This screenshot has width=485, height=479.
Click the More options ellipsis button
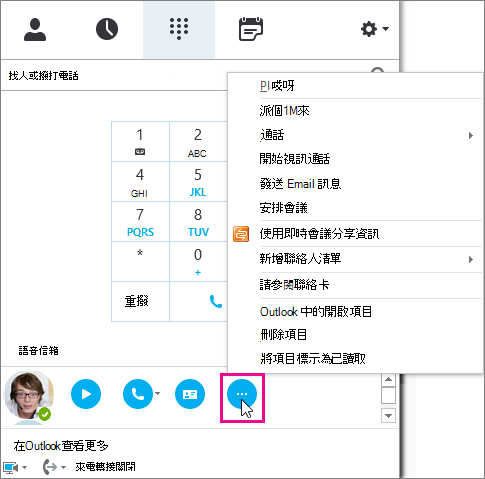coord(242,394)
